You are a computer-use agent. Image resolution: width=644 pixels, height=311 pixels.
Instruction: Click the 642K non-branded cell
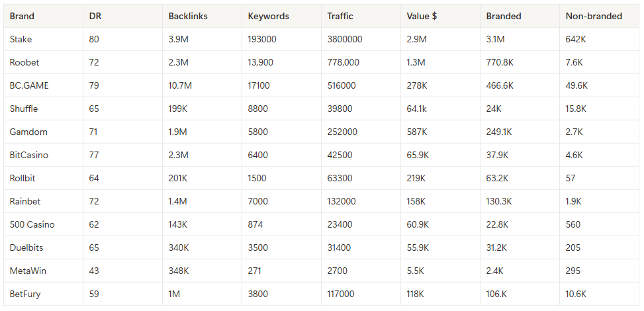[x=599, y=39]
